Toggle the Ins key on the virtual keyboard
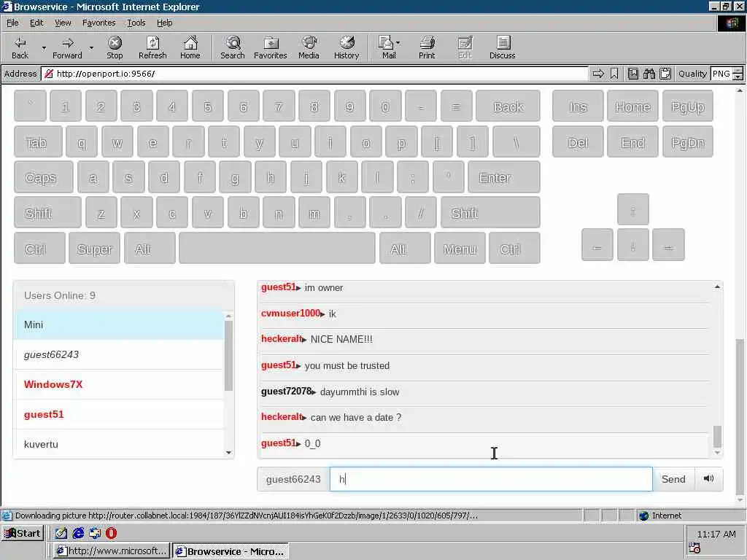 (x=578, y=106)
